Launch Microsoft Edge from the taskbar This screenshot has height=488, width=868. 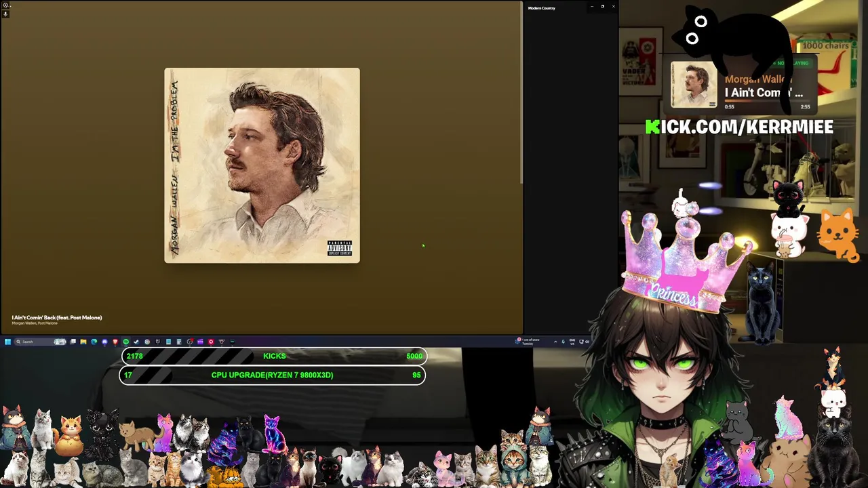(94, 342)
